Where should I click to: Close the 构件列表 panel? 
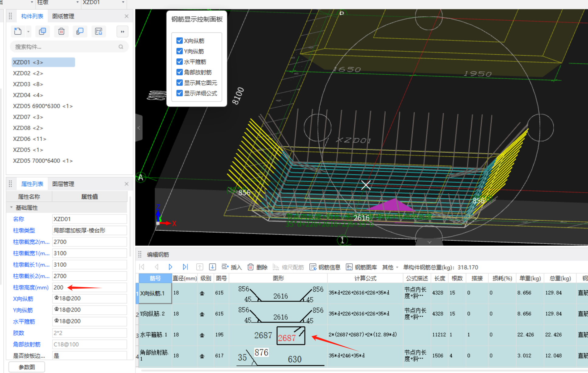click(x=127, y=16)
